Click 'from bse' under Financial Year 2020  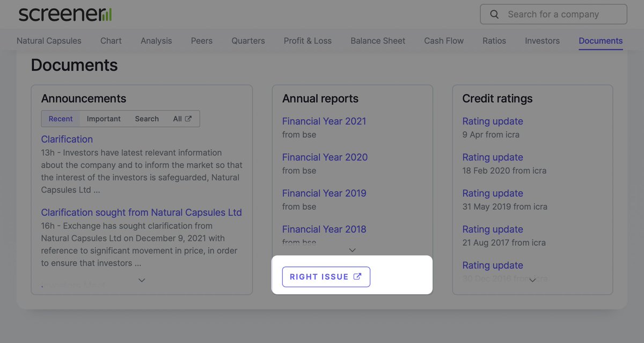point(299,171)
